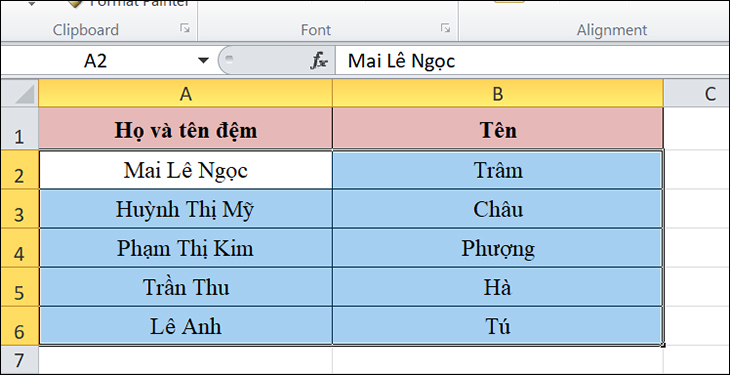
Task: Select row 4 header
Action: [x=20, y=248]
